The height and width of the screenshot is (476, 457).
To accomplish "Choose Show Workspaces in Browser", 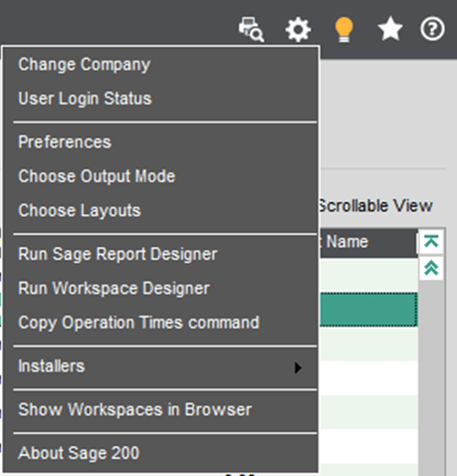I will [x=161, y=409].
